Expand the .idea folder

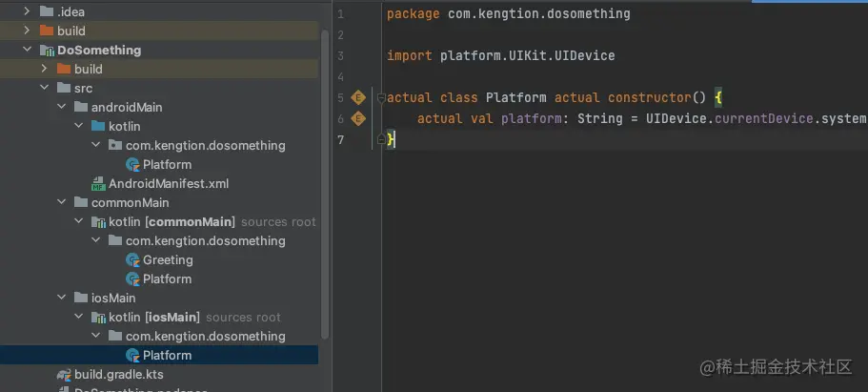pos(27,11)
